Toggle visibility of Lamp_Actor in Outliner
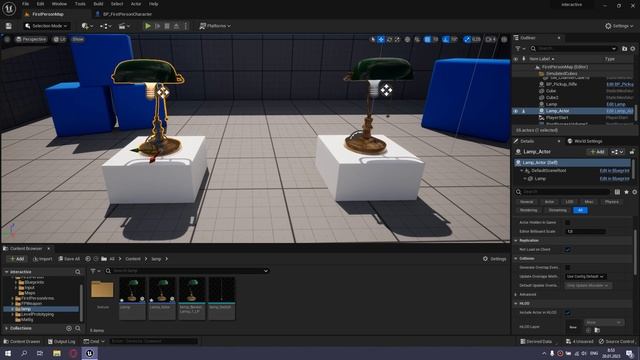Image resolution: width=640 pixels, height=360 pixels. (516, 111)
